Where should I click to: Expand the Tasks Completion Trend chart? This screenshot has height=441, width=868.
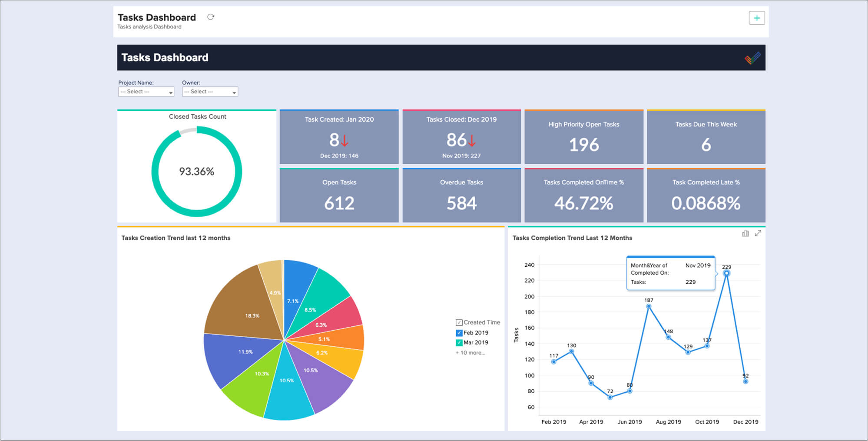point(758,233)
